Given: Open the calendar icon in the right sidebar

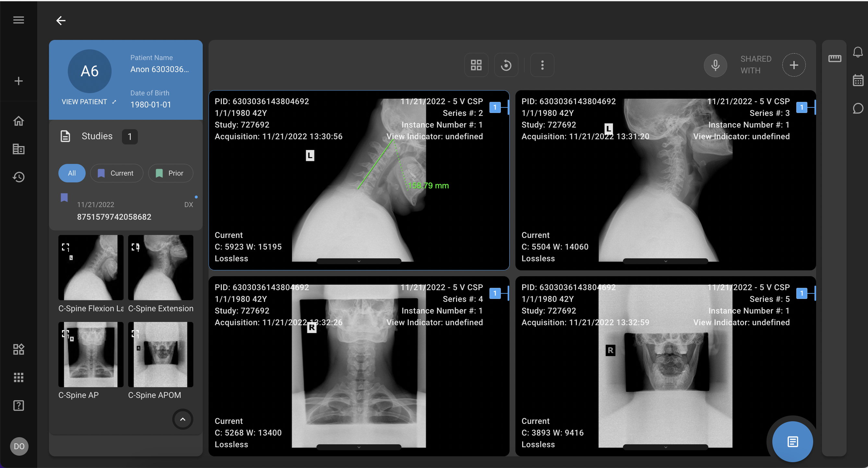Looking at the screenshot, I should (858, 80).
